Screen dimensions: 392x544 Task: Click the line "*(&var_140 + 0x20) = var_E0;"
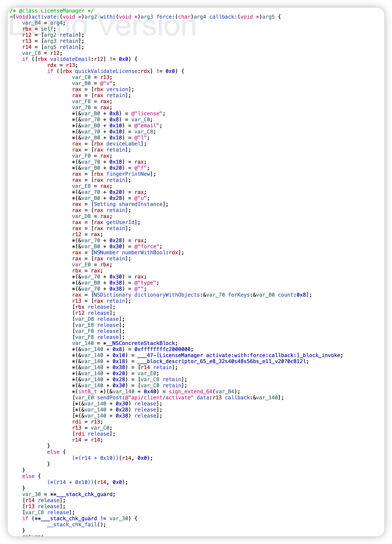click(x=115, y=373)
